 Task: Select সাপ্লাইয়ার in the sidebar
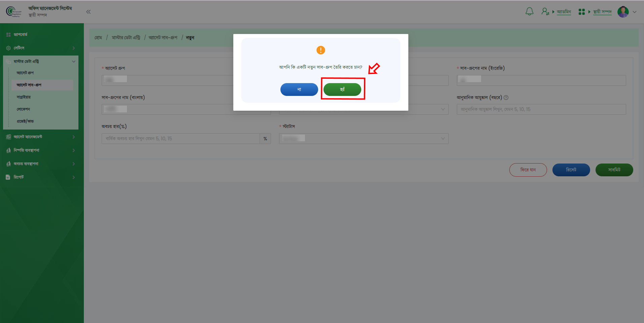click(24, 97)
